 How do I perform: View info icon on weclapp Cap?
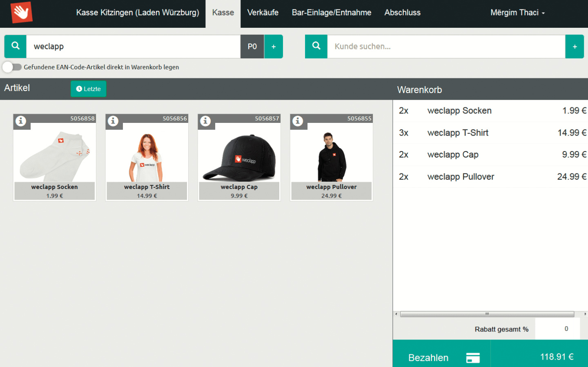205,121
